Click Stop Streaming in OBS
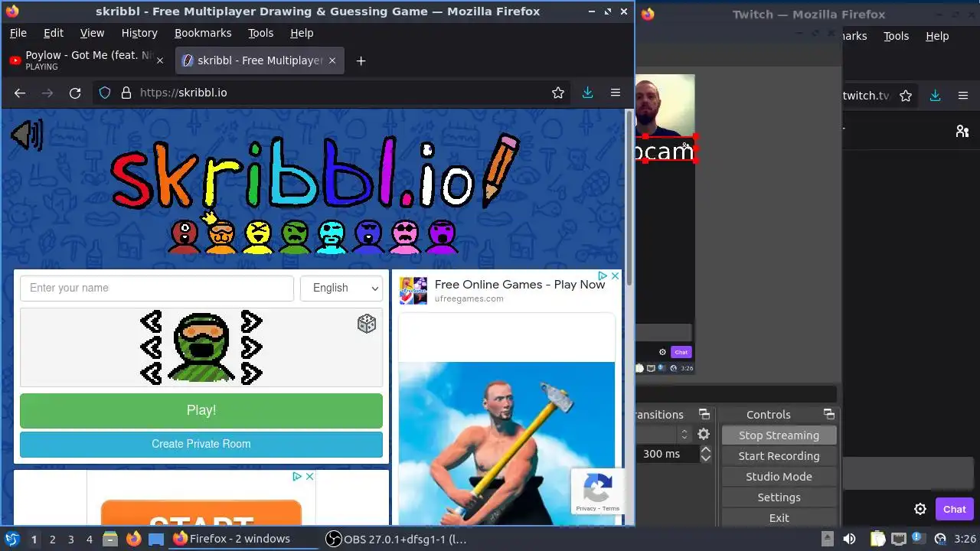This screenshot has height=551, width=980. point(779,435)
